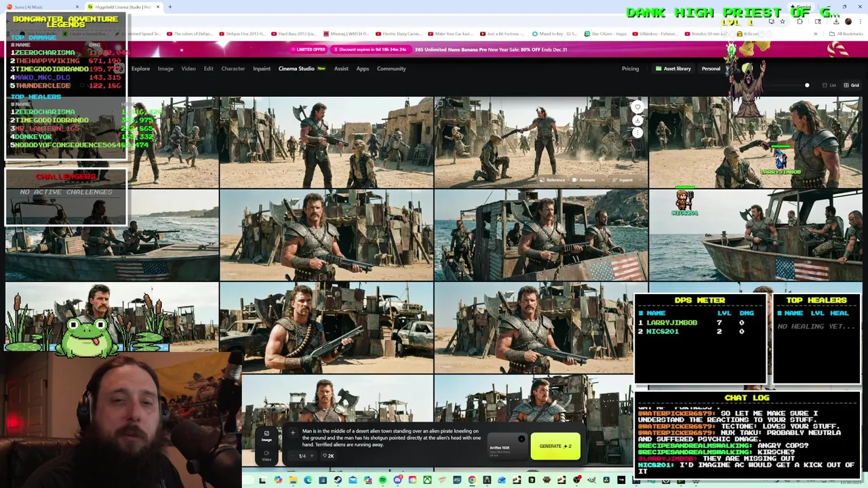Click Reference on hovered image
868x488 pixels.
pyautogui.click(x=553, y=180)
